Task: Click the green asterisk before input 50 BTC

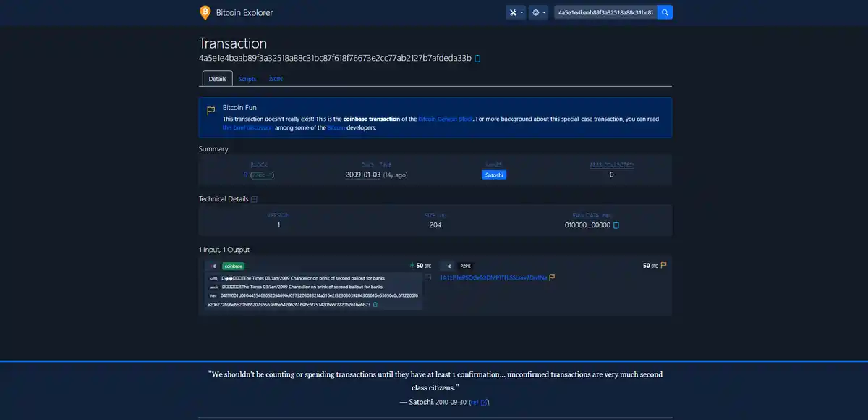Action: click(x=412, y=266)
